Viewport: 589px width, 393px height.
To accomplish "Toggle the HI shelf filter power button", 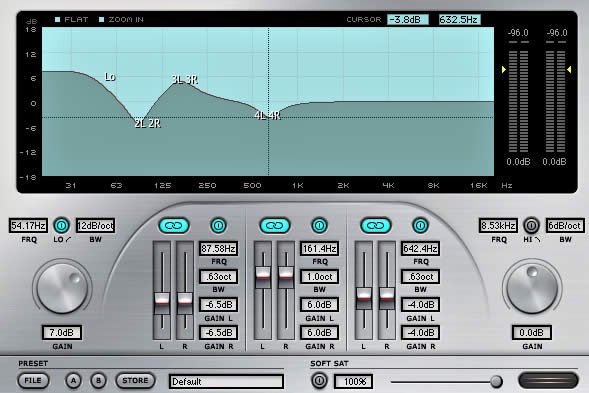I will click(x=531, y=226).
